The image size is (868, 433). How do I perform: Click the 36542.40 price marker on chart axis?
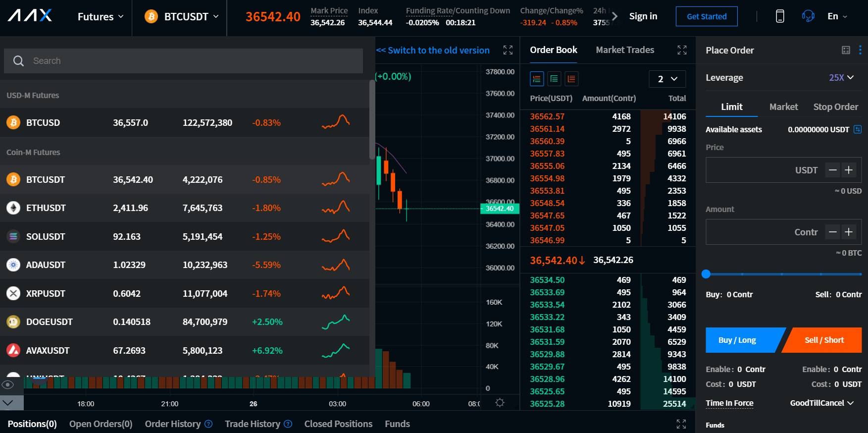click(x=500, y=209)
